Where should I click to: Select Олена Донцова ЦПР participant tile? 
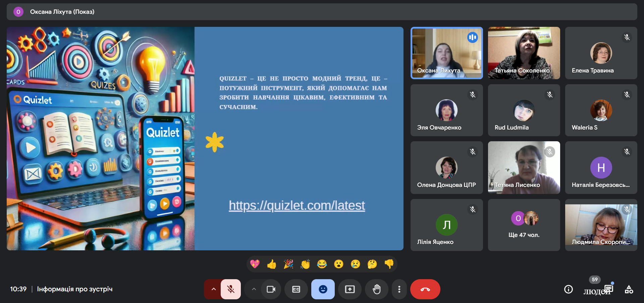point(447,167)
